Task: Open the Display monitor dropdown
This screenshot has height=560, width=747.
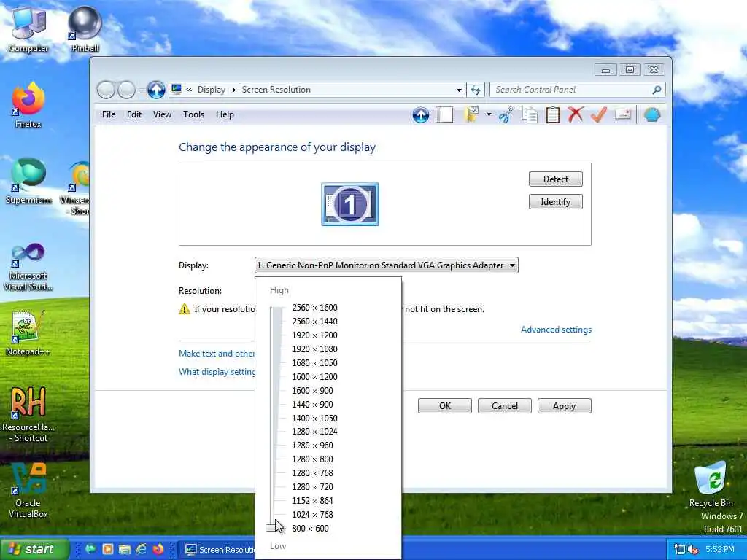Action: tap(387, 265)
